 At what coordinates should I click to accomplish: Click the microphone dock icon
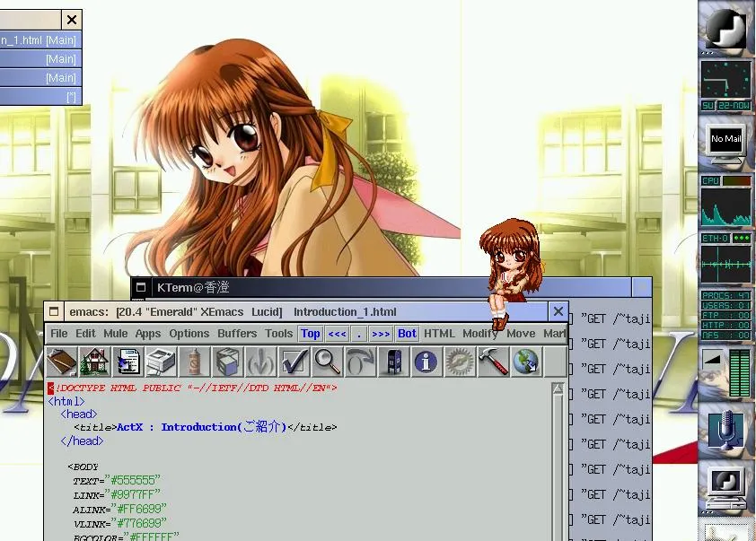726,429
